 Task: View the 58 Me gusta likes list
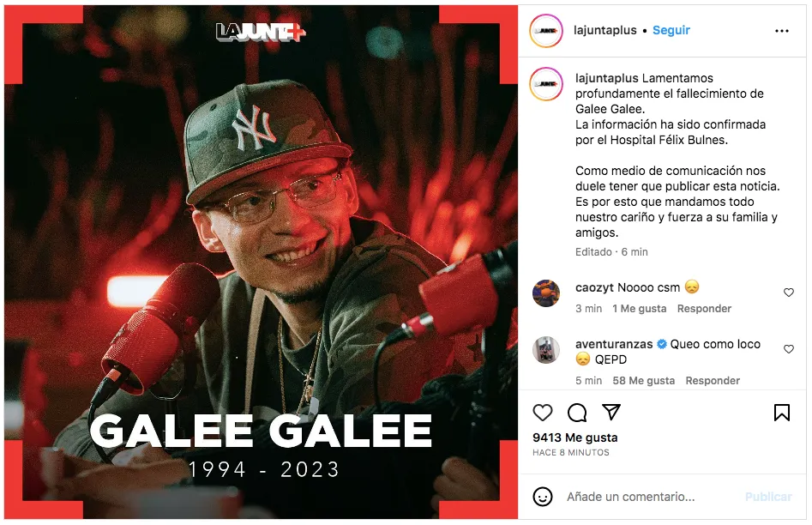(643, 380)
